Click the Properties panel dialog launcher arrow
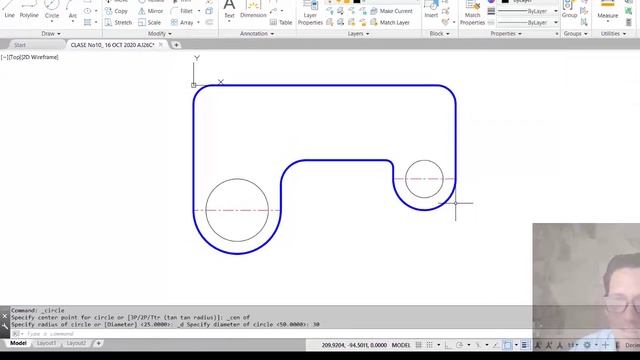This screenshot has height=360, width=640. (557, 34)
